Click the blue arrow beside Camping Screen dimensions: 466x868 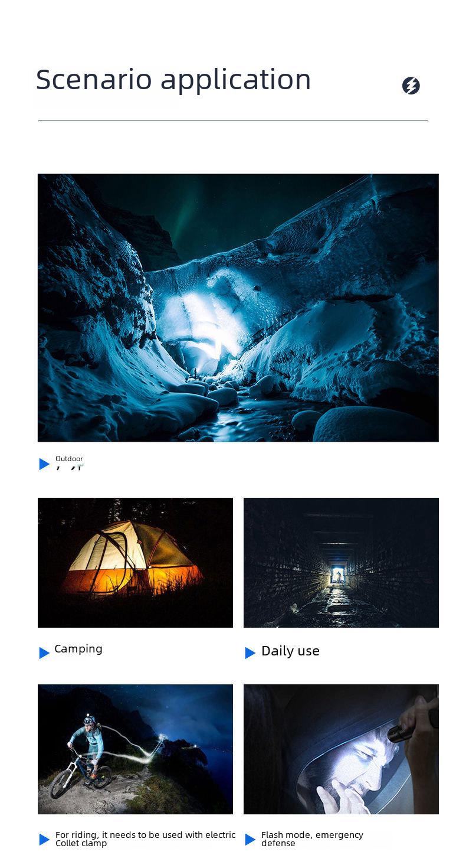coord(44,652)
